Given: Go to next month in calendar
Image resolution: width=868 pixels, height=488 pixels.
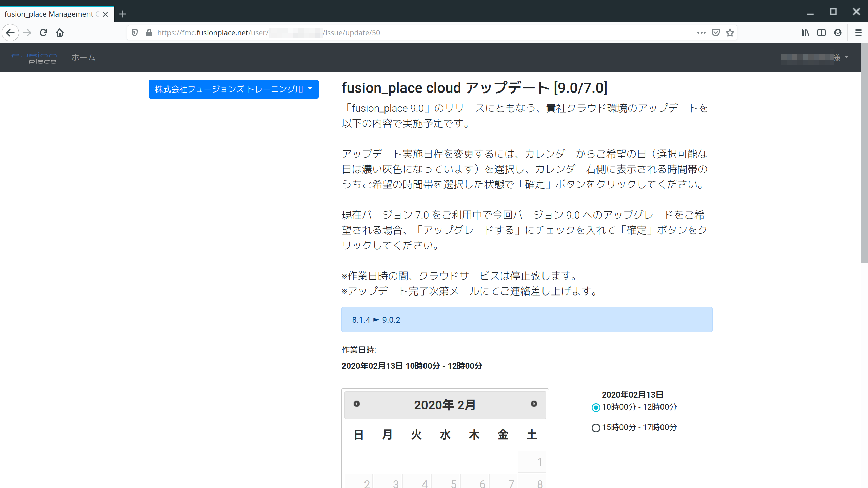Looking at the screenshot, I should click(x=534, y=404).
